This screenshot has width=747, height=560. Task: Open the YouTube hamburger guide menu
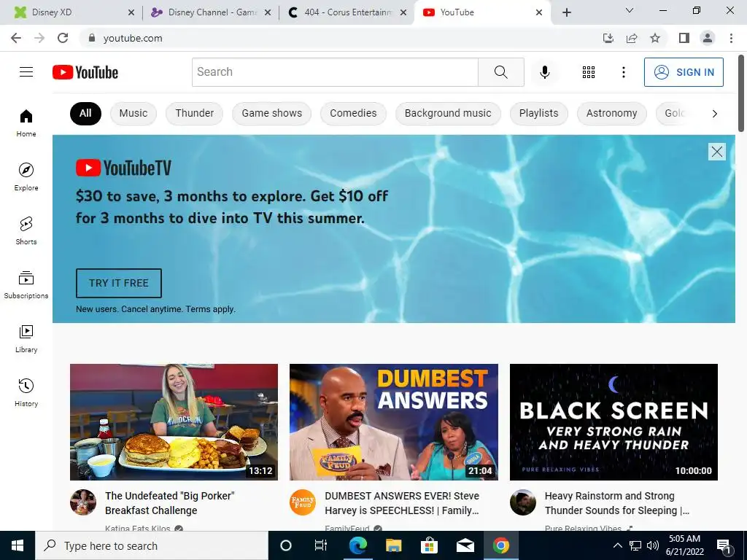pos(26,72)
